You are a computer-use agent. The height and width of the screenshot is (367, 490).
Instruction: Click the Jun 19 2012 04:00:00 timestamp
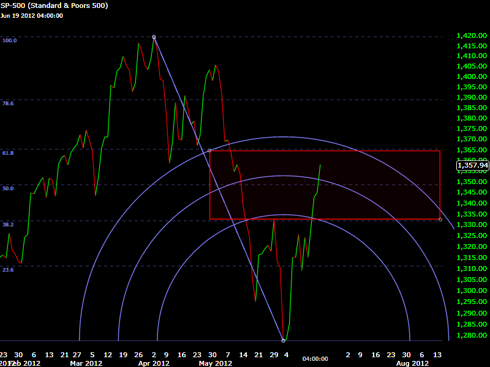coord(32,16)
